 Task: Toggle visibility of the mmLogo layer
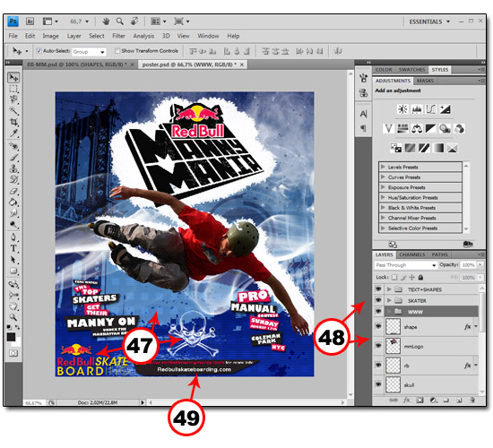378,346
